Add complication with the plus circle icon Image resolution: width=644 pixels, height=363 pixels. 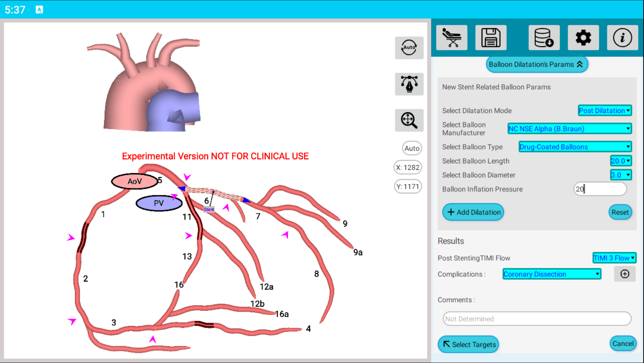tap(625, 274)
